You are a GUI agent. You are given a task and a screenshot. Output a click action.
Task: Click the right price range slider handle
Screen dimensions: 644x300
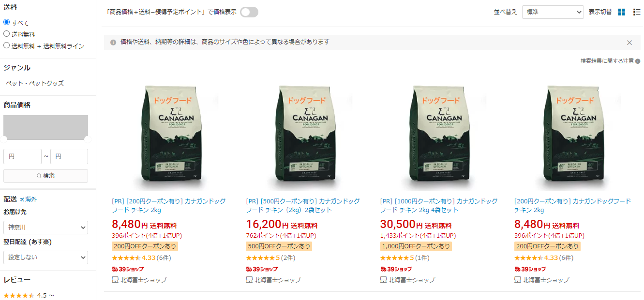88,139
